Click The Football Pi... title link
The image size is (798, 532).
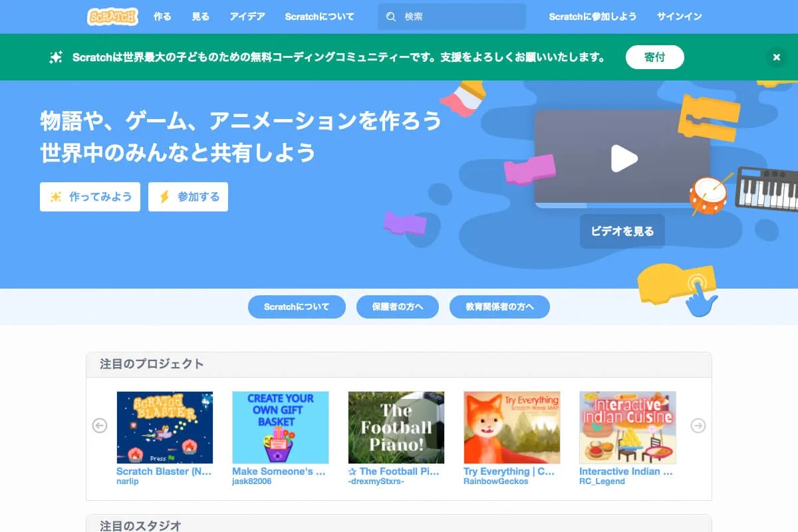click(x=394, y=471)
